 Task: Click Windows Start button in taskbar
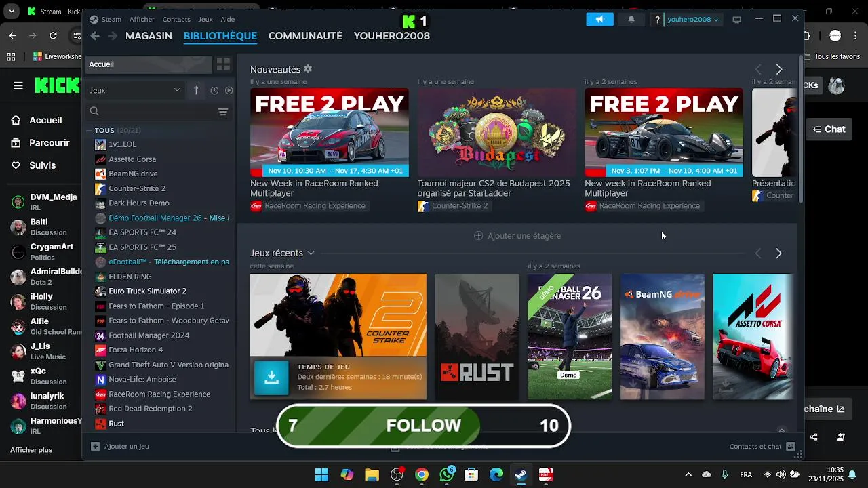pos(321,474)
